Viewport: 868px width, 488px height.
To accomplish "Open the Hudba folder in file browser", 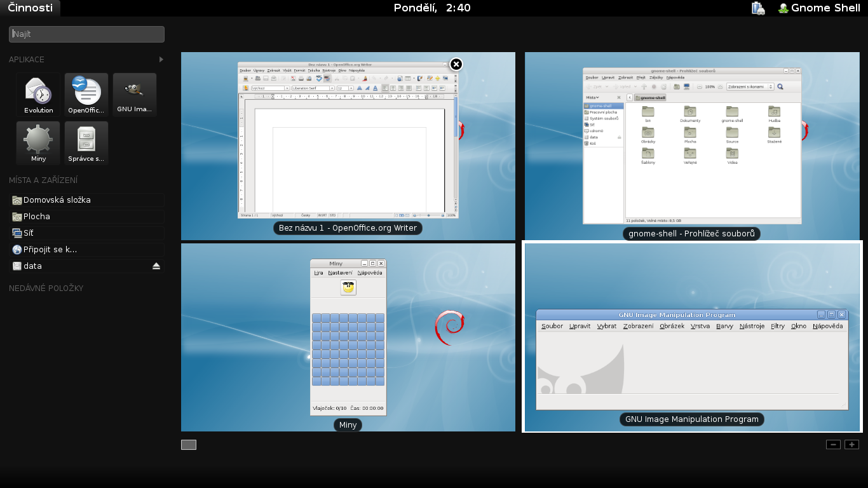I will point(774,114).
